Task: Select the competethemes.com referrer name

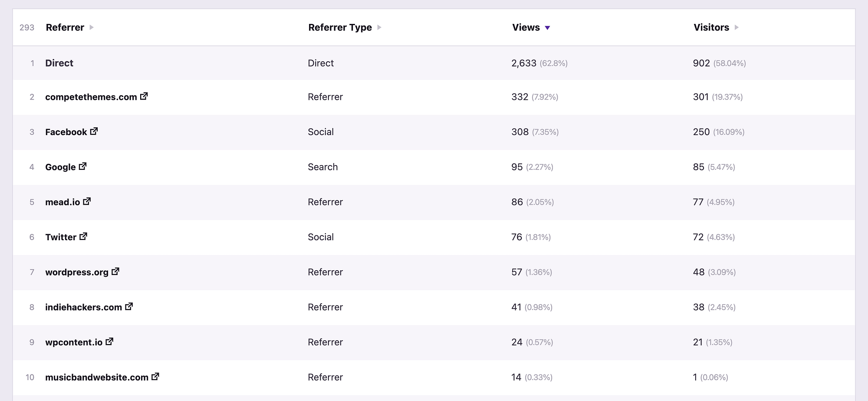Action: [91, 97]
